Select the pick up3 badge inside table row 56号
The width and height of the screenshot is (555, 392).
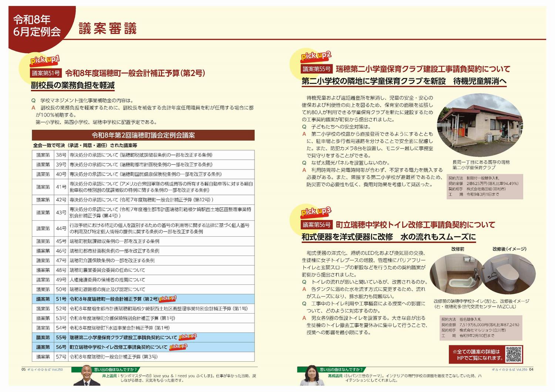(x=178, y=347)
